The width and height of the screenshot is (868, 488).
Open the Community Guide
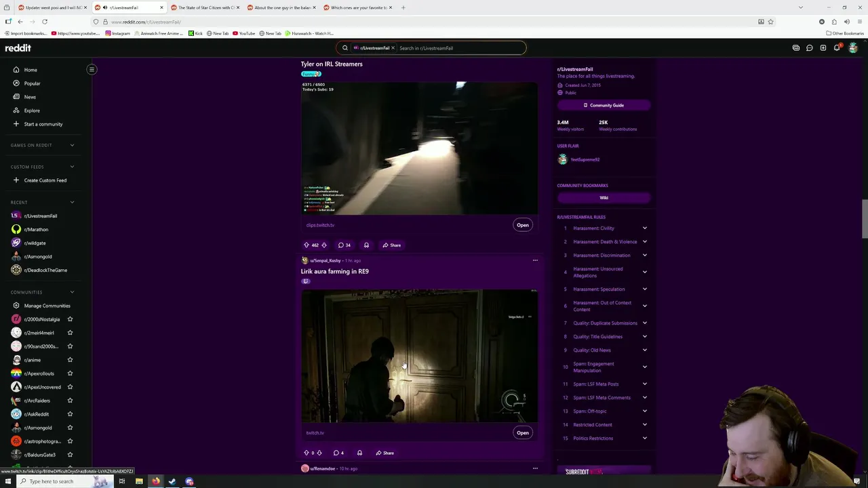coord(604,105)
